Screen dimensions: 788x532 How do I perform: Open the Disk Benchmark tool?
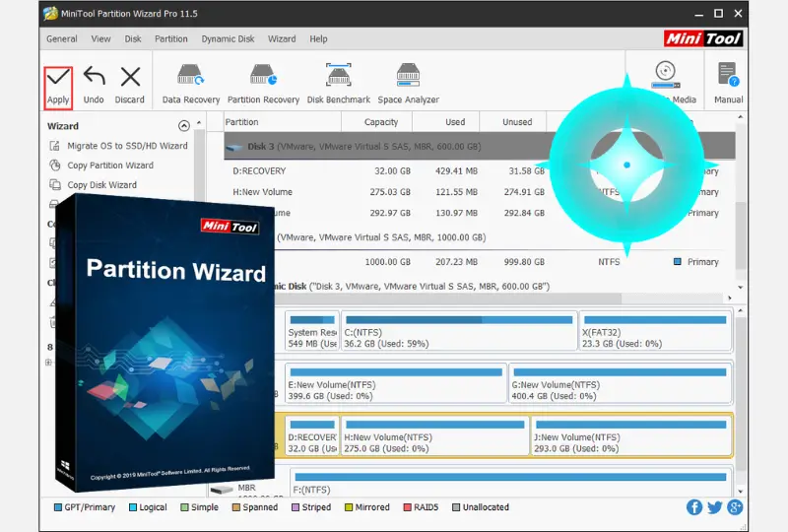click(x=338, y=85)
